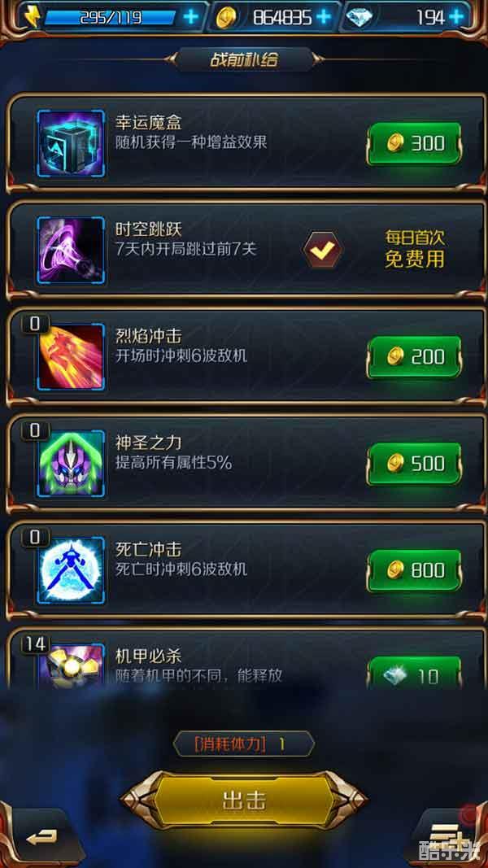Tap the 时空跳跃 purple vortex icon

pos(71,251)
